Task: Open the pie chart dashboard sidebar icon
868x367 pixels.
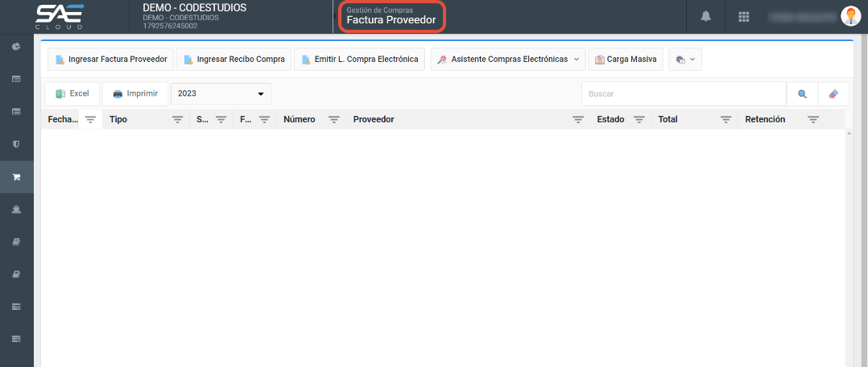Action: (x=17, y=47)
